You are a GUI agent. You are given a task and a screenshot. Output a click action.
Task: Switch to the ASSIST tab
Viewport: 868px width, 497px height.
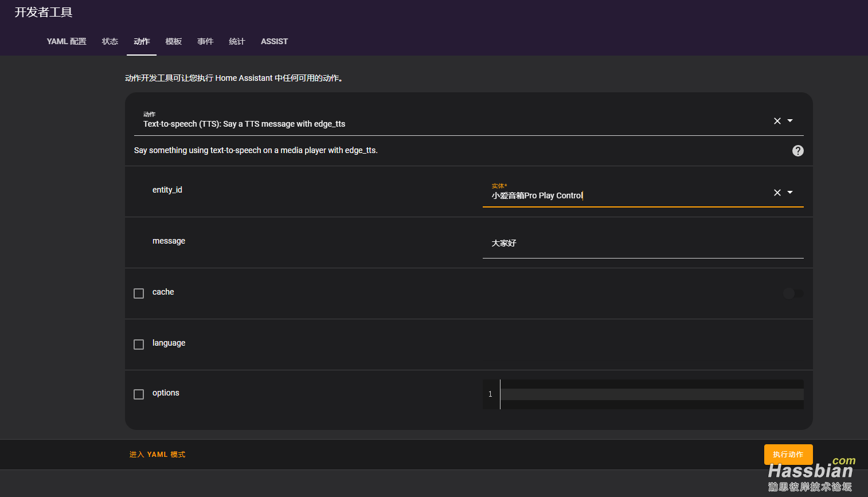tap(274, 41)
